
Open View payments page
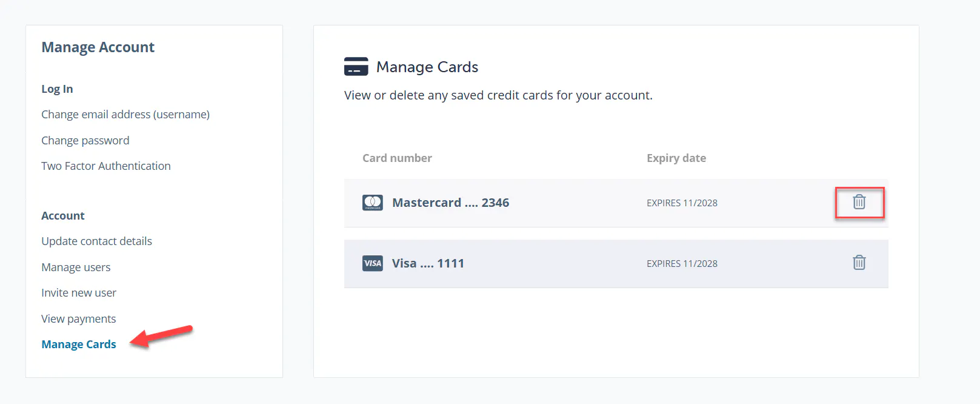pos(79,319)
